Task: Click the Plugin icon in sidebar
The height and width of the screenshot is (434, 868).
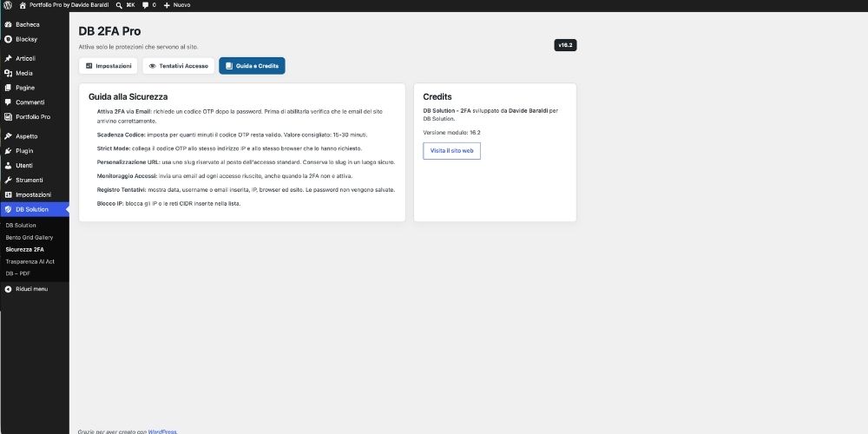Action: pyautogui.click(x=9, y=151)
